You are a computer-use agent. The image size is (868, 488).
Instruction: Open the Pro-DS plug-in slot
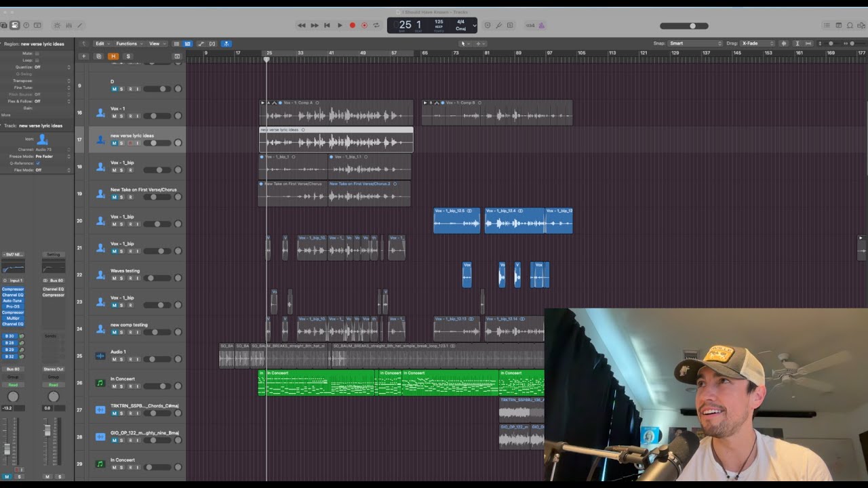pos(13,306)
